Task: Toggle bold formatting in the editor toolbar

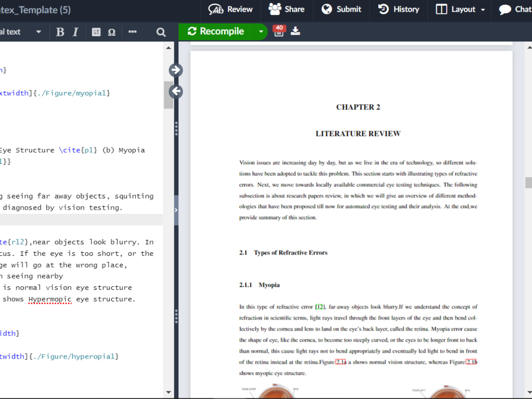Action: pyautogui.click(x=60, y=31)
